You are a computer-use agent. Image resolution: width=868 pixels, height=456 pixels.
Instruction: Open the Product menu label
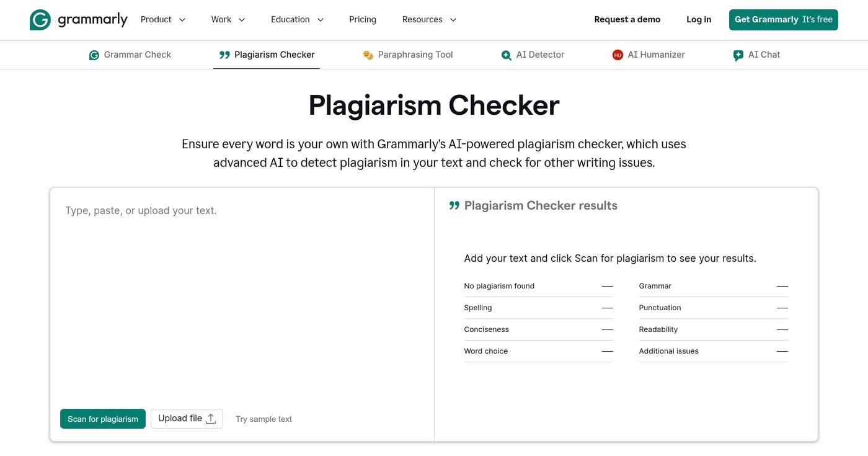[156, 20]
